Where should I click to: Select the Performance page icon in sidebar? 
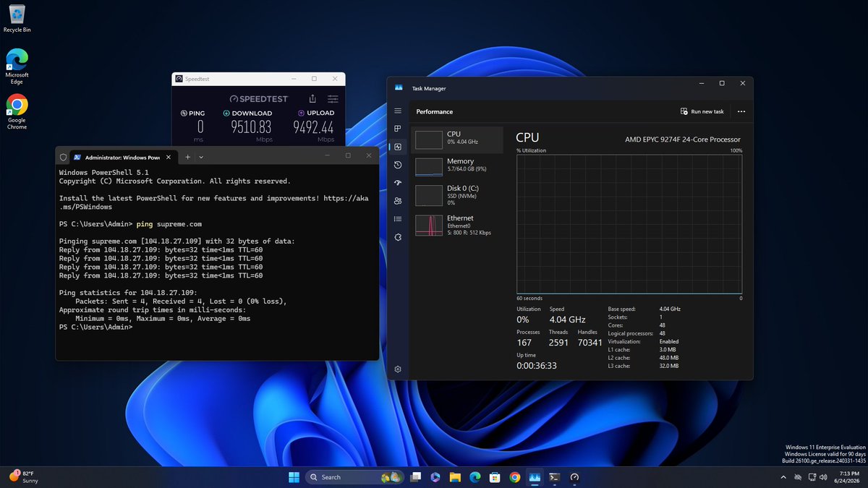[x=398, y=147]
